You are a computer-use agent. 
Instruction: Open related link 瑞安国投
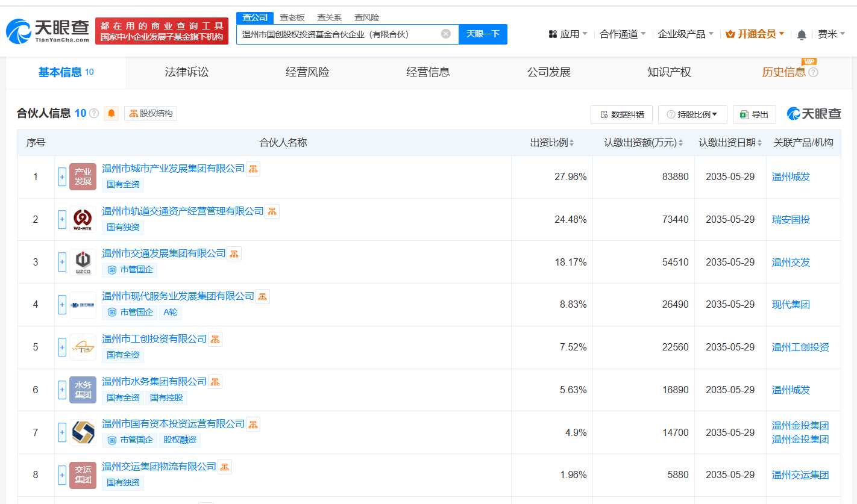[x=791, y=220]
